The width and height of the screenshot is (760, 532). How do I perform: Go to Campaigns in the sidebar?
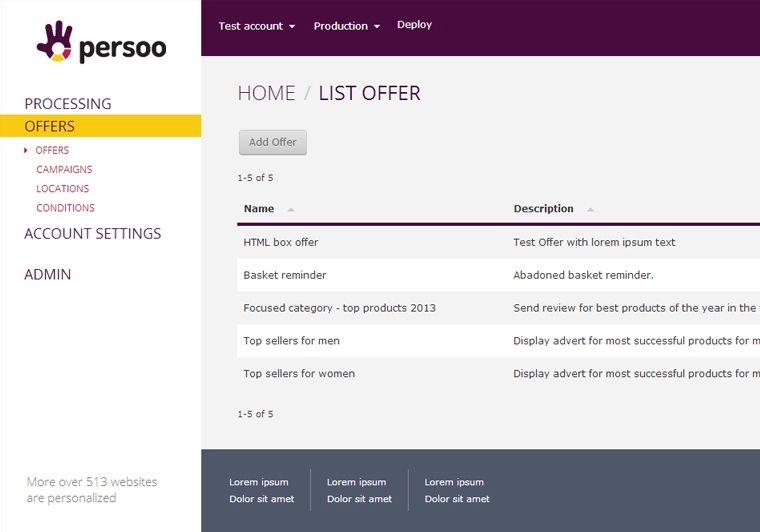(64, 170)
